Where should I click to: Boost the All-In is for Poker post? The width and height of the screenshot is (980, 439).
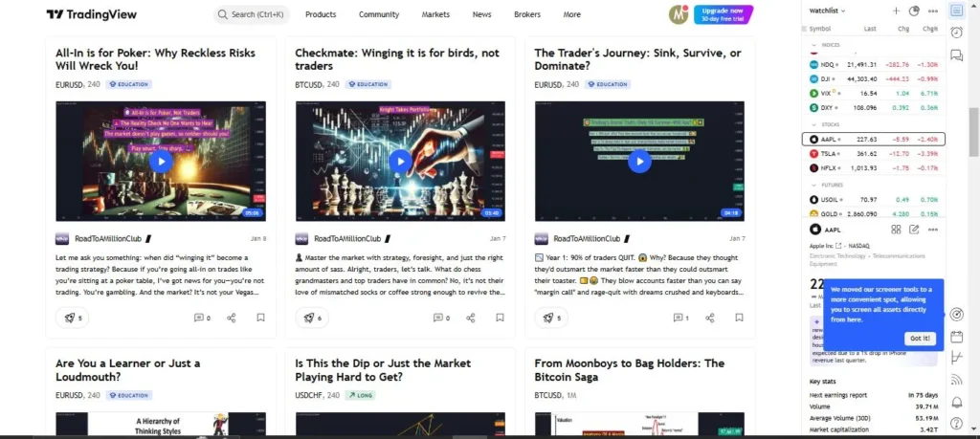pyautogui.click(x=72, y=318)
